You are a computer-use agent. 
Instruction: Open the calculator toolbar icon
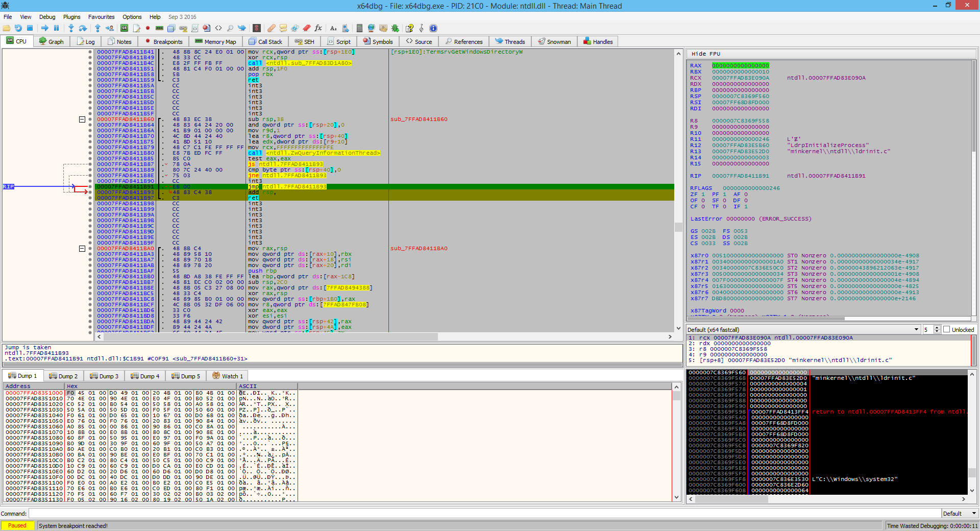coord(359,28)
